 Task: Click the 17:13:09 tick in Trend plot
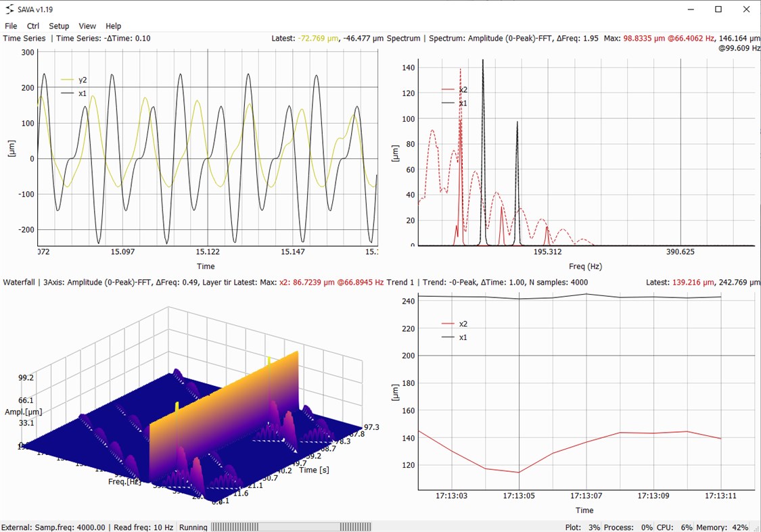653,495
